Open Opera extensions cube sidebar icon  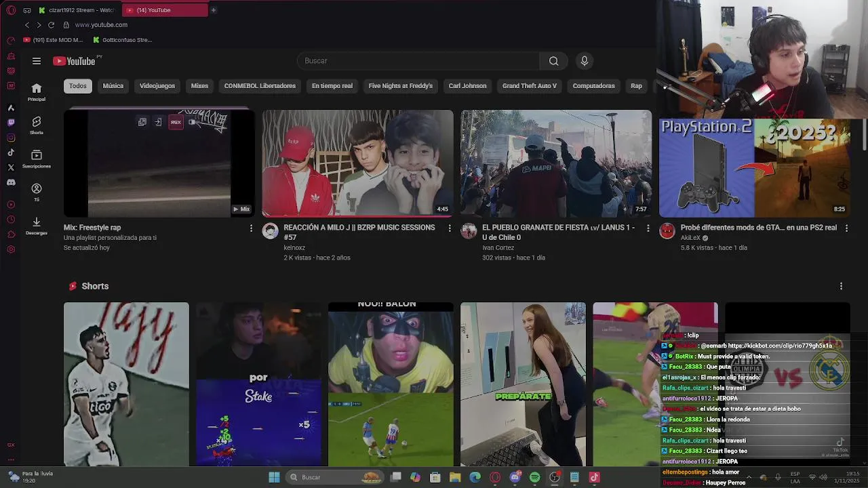point(11,235)
